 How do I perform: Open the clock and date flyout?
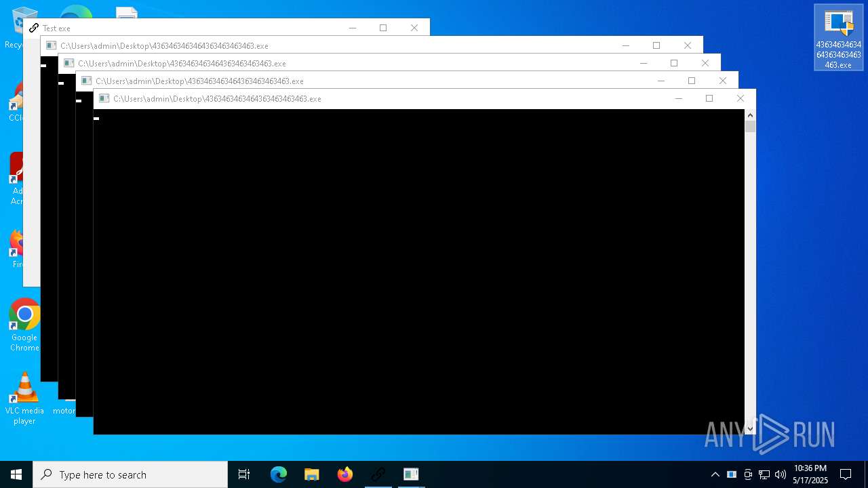pos(810,474)
